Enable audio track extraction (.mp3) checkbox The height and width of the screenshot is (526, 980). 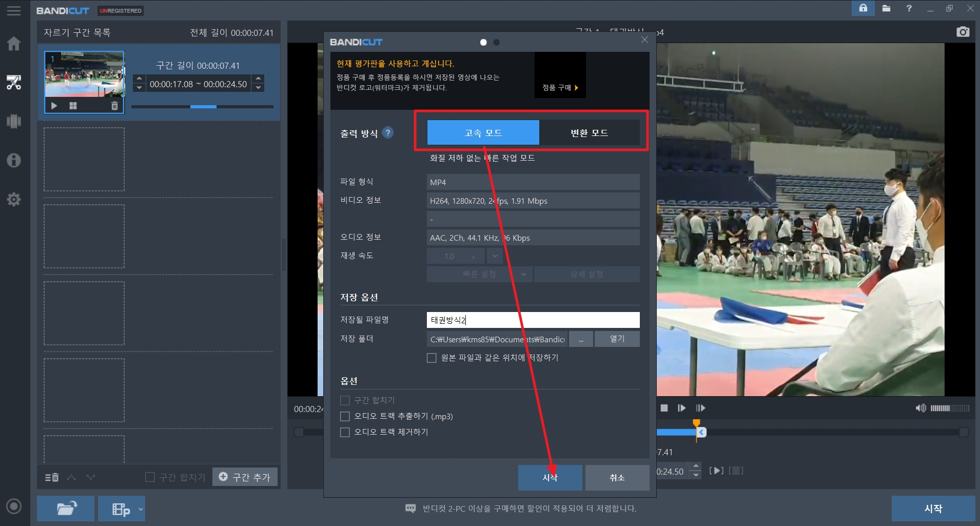coord(345,416)
